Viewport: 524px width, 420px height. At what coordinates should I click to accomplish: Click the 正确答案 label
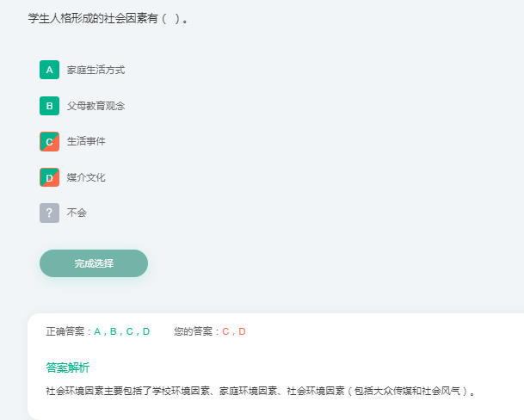pyautogui.click(x=65, y=331)
